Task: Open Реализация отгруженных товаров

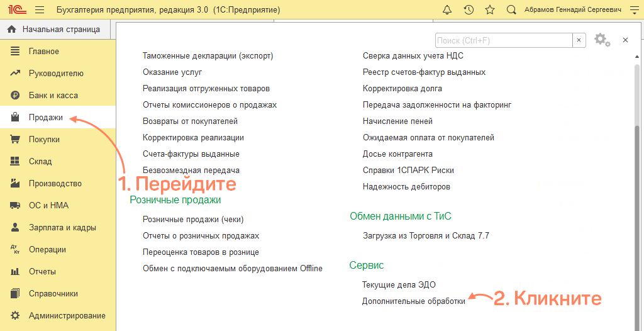Action: tap(206, 88)
